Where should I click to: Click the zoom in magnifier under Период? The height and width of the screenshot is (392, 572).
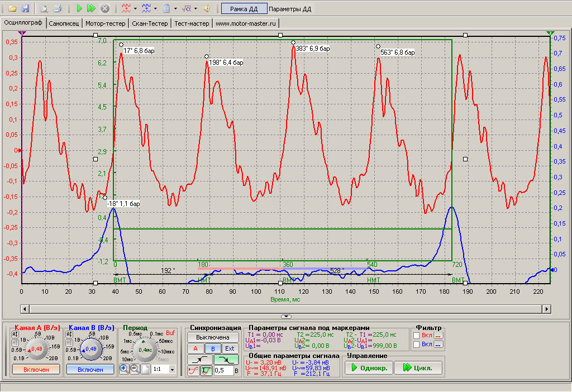pyautogui.click(x=124, y=369)
